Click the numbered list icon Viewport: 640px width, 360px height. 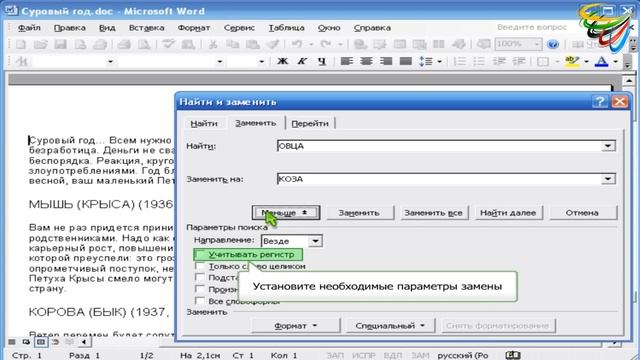(x=459, y=61)
